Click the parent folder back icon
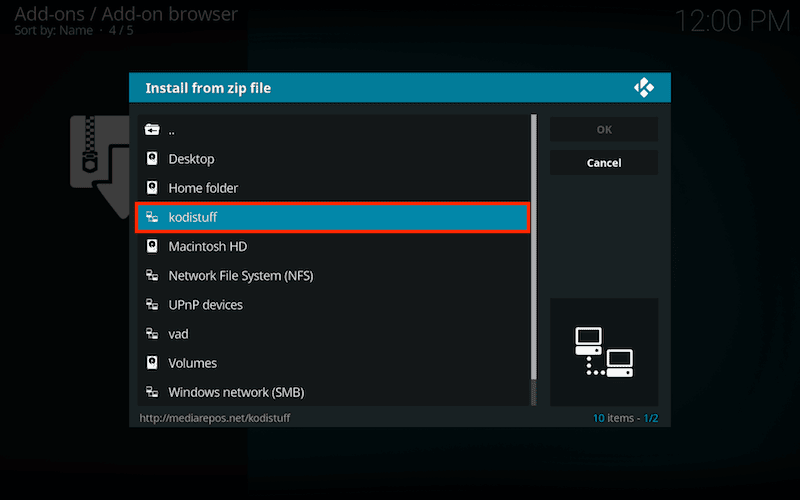Viewport: 800px width, 500px height. point(152,130)
